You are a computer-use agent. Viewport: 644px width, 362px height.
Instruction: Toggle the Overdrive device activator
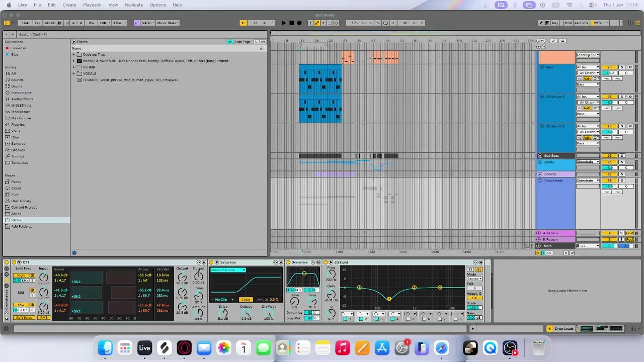[x=288, y=262]
